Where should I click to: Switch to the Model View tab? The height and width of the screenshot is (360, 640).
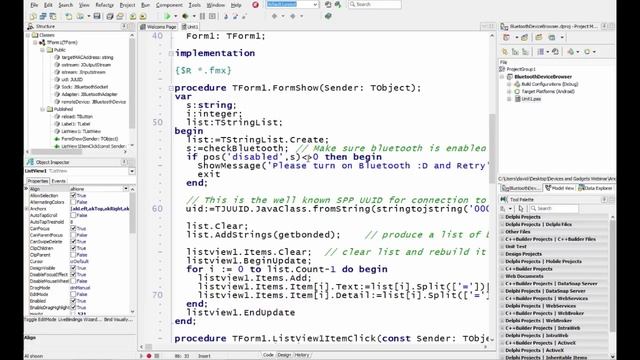pos(560,188)
